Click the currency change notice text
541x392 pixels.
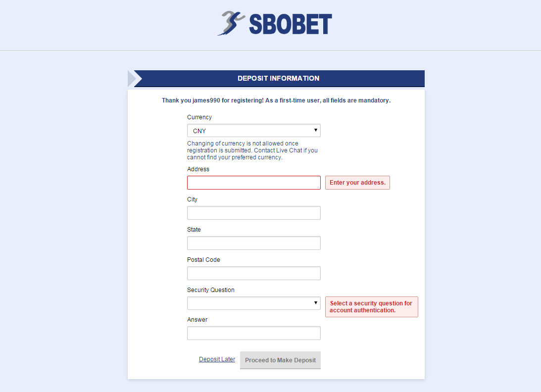(252, 150)
